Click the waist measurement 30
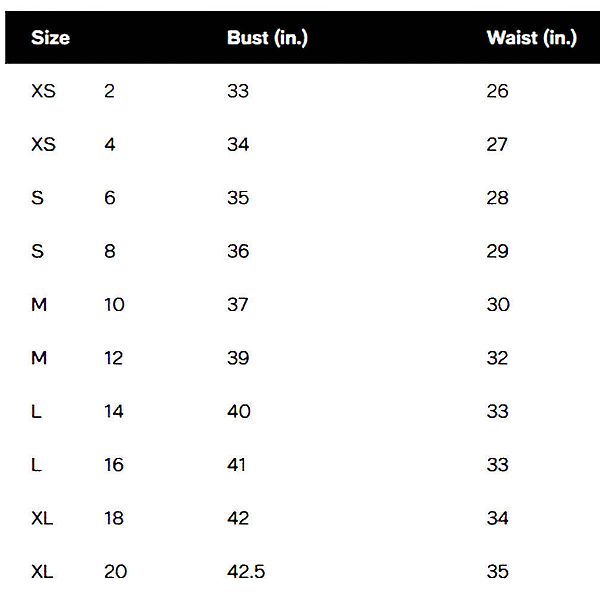Viewport: 600px width, 600px height. pos(498,305)
